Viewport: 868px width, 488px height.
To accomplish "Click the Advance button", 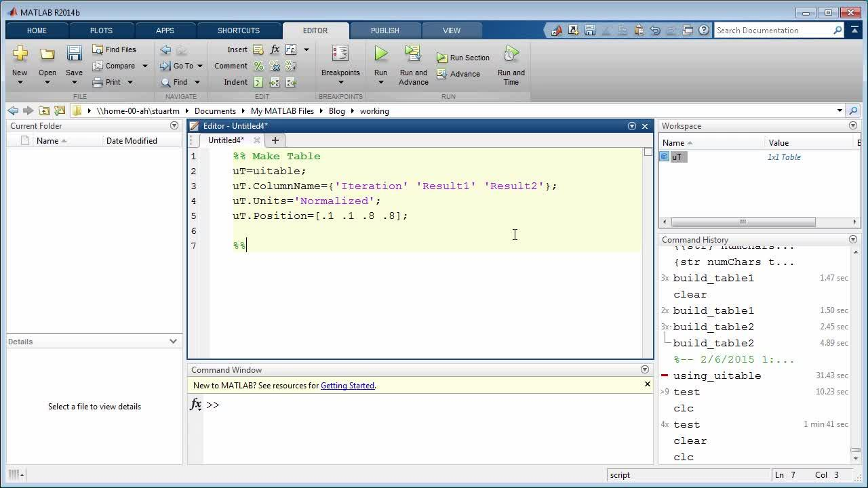I will point(458,74).
